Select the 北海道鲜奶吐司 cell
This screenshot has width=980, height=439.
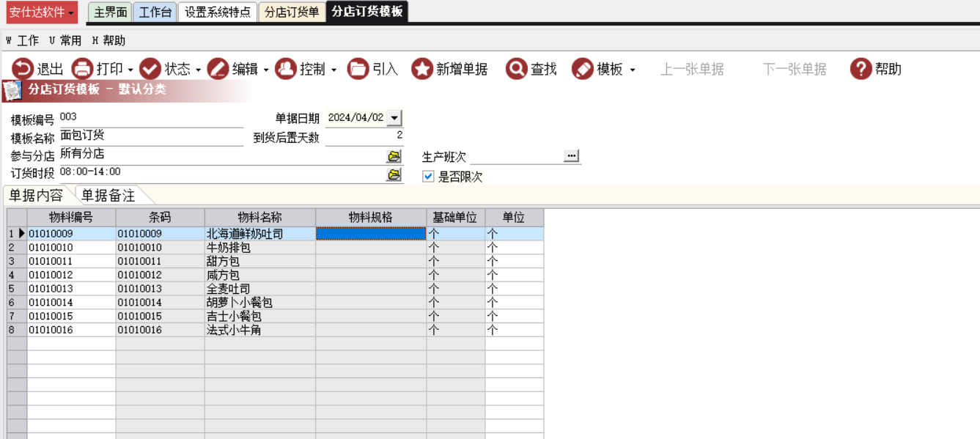point(260,234)
